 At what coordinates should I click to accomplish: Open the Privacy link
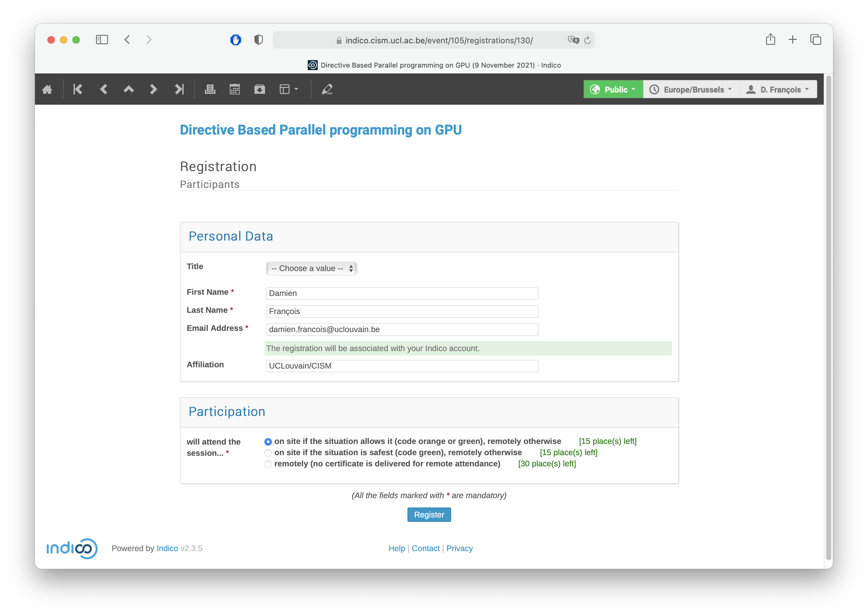coord(460,548)
